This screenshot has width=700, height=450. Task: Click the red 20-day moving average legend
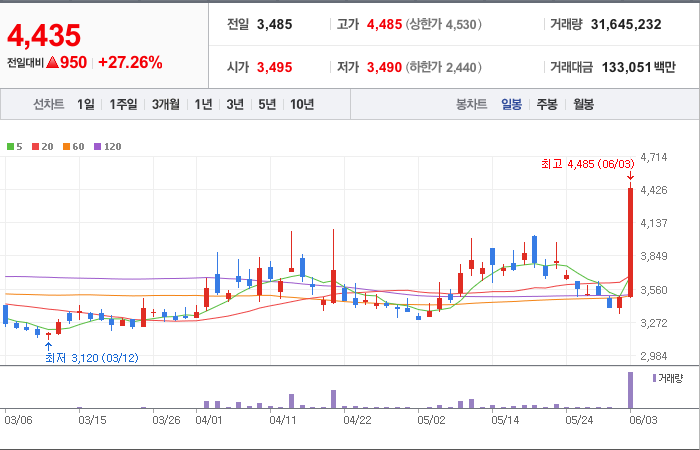click(x=42, y=146)
